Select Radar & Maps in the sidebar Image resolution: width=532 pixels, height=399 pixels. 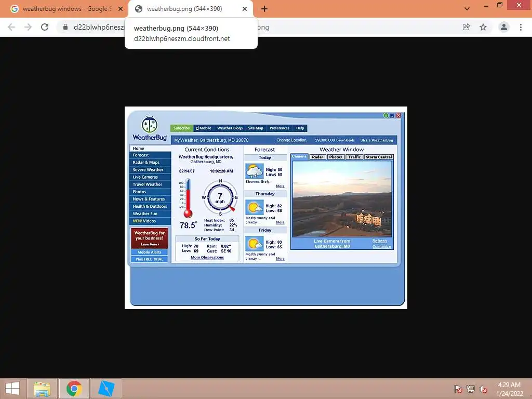[x=150, y=163]
